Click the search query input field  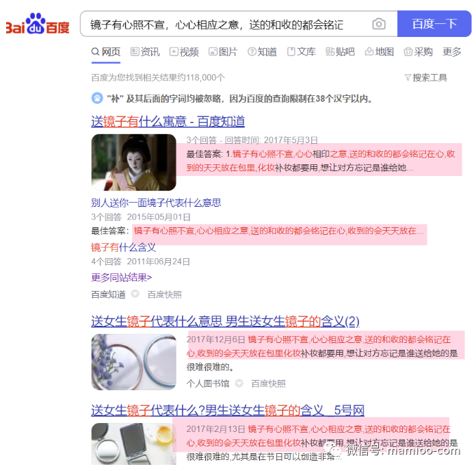[x=224, y=24]
